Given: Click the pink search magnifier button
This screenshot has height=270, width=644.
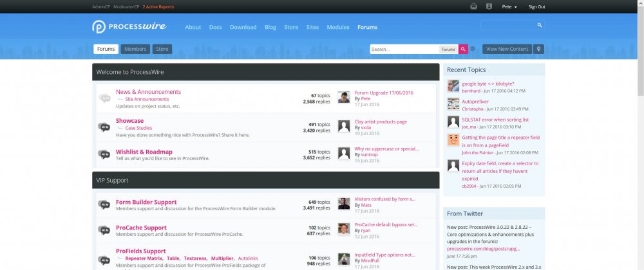Looking at the screenshot, I should click(463, 49).
